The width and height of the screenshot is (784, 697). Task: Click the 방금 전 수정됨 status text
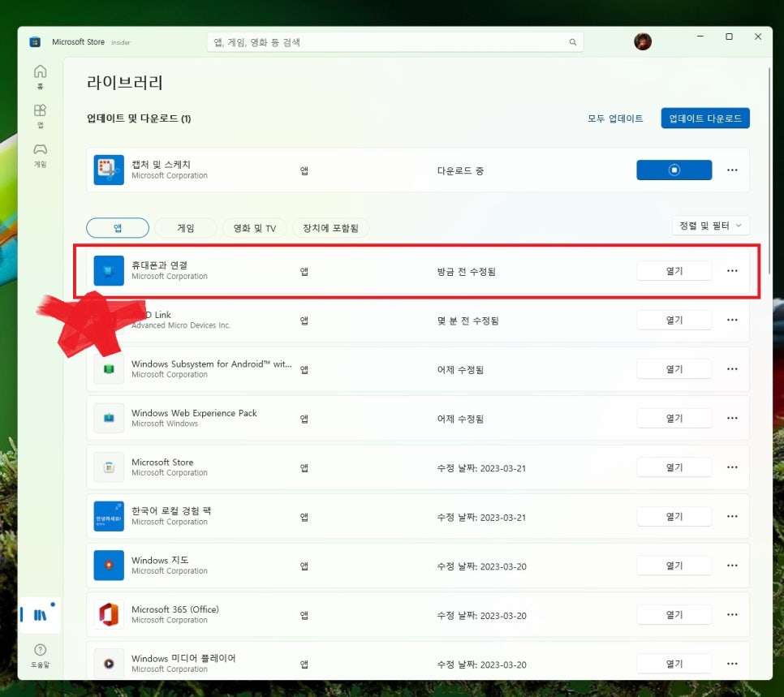[467, 272]
